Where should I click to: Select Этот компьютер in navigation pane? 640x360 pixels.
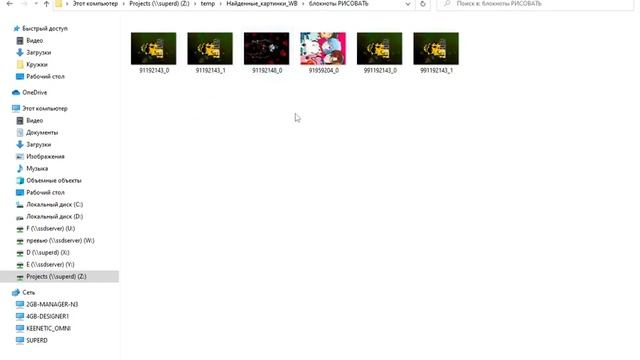click(45, 109)
